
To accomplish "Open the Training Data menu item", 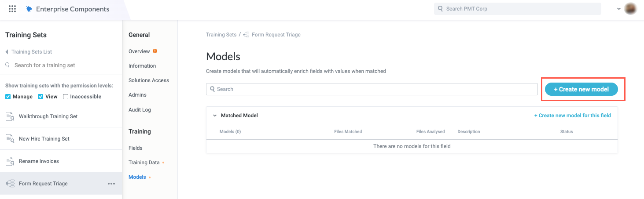I will tap(144, 163).
